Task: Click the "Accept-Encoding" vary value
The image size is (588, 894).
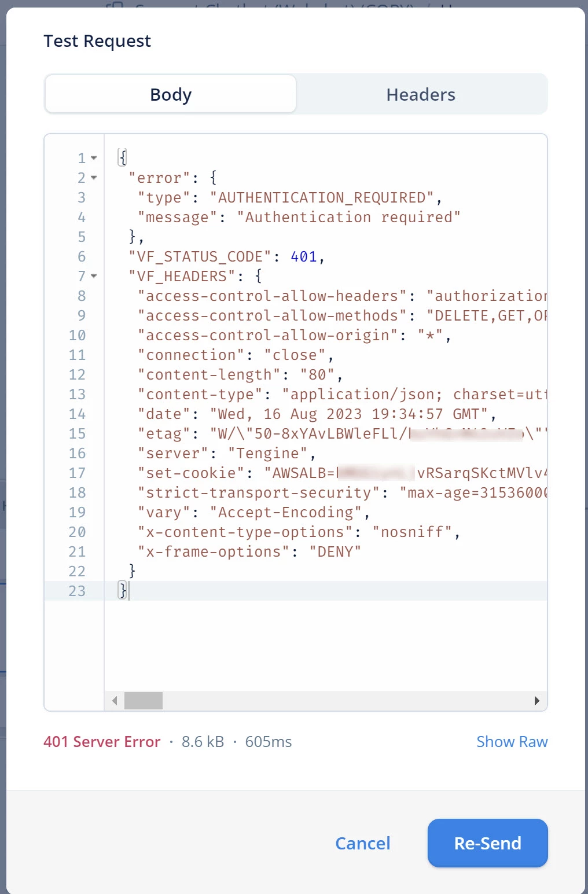Action: (286, 513)
